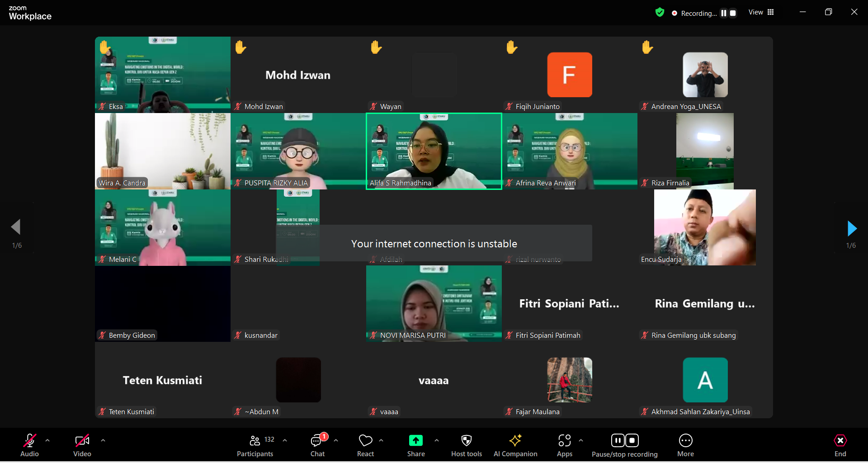Click the green Share screen button

(x=415, y=445)
